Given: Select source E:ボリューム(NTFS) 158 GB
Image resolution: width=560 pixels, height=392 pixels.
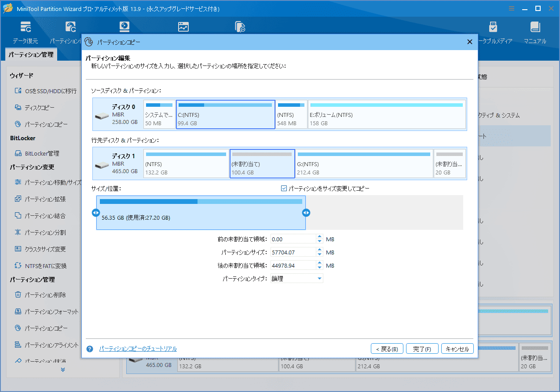Looking at the screenshot, I should pyautogui.click(x=387, y=114).
